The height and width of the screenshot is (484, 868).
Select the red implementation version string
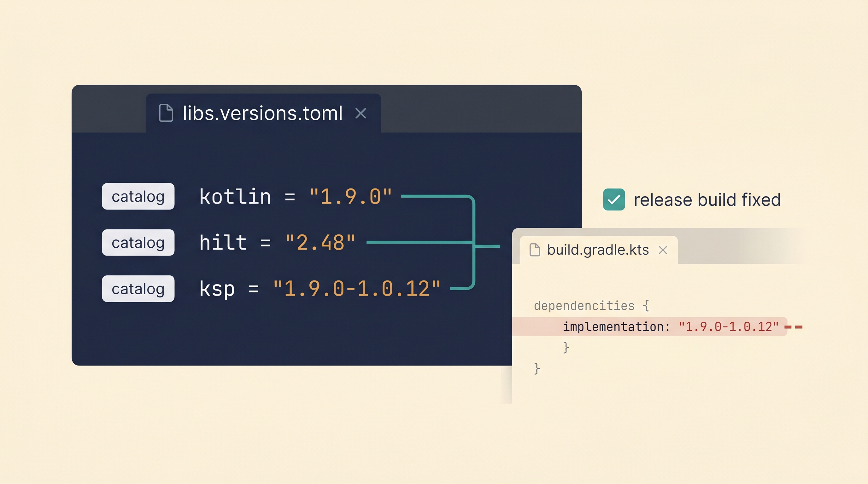click(729, 326)
